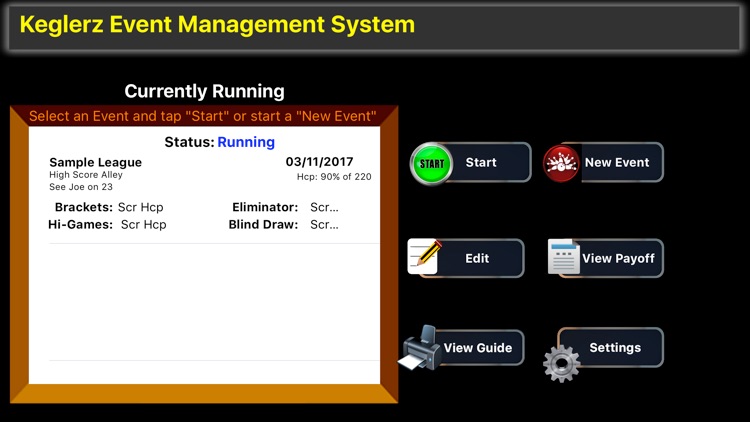Click the event date 03/11/2017
This screenshot has width=750, height=422.
point(320,162)
